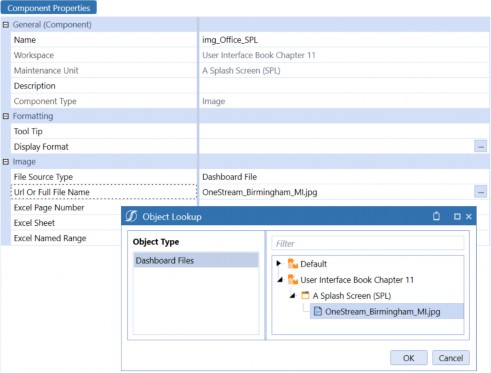This screenshot has width=491, height=373.
Task: Click the clipboard icon in Object Lookup title bar
Action: (x=436, y=216)
